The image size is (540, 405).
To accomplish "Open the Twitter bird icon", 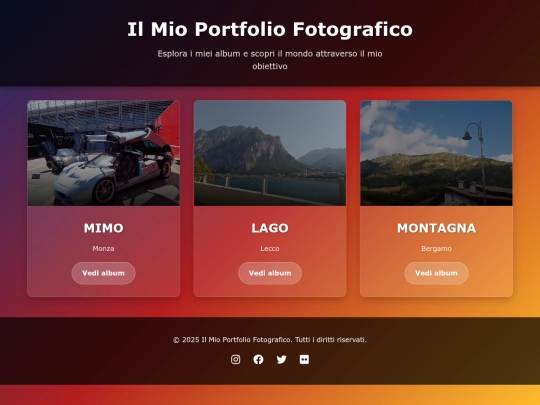I will (x=281, y=359).
